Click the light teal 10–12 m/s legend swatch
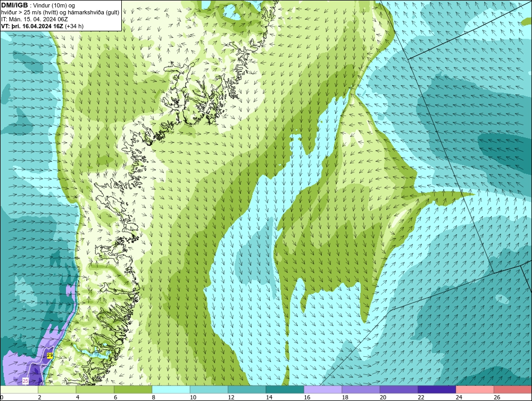Viewport: 532px width, 401px height. [209, 389]
